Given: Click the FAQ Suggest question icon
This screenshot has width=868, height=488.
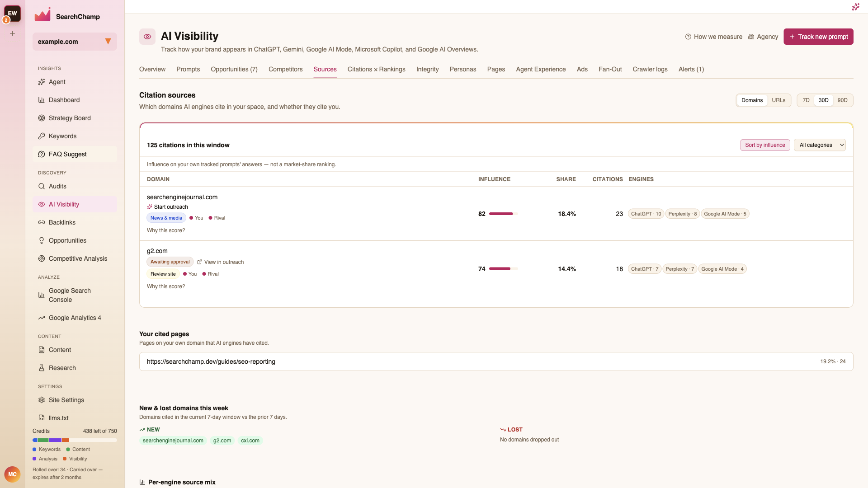Looking at the screenshot, I should 42,154.
